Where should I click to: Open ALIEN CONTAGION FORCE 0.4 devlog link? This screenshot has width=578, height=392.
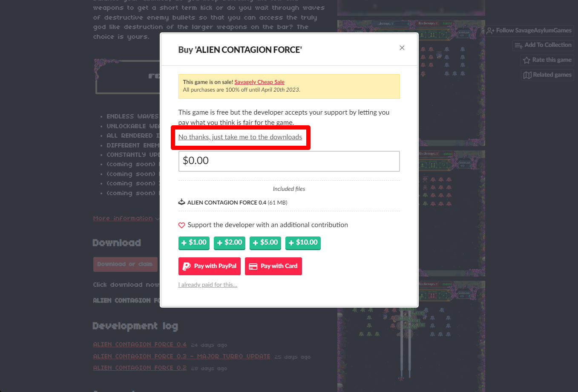(140, 344)
